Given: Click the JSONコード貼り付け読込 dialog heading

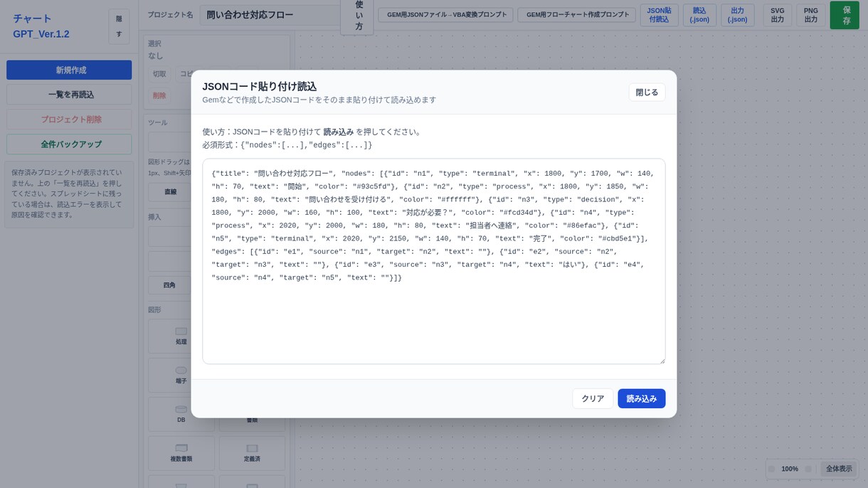Looking at the screenshot, I should click(259, 86).
